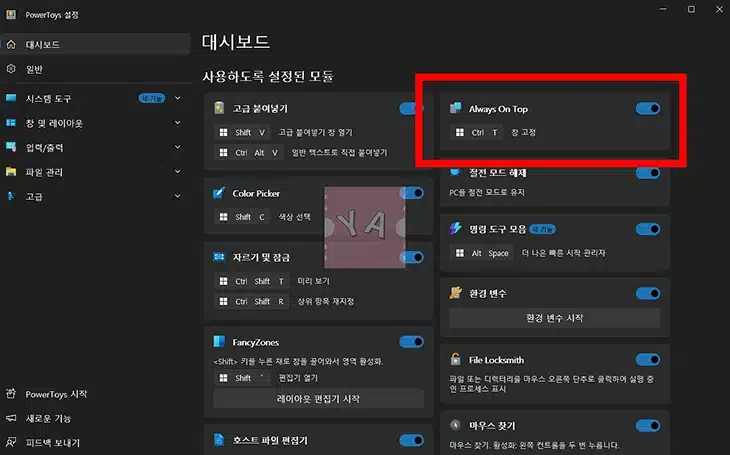730x455 pixels.
Task: Select 창 및 레이아웃 in the sidebar
Action: (95, 123)
